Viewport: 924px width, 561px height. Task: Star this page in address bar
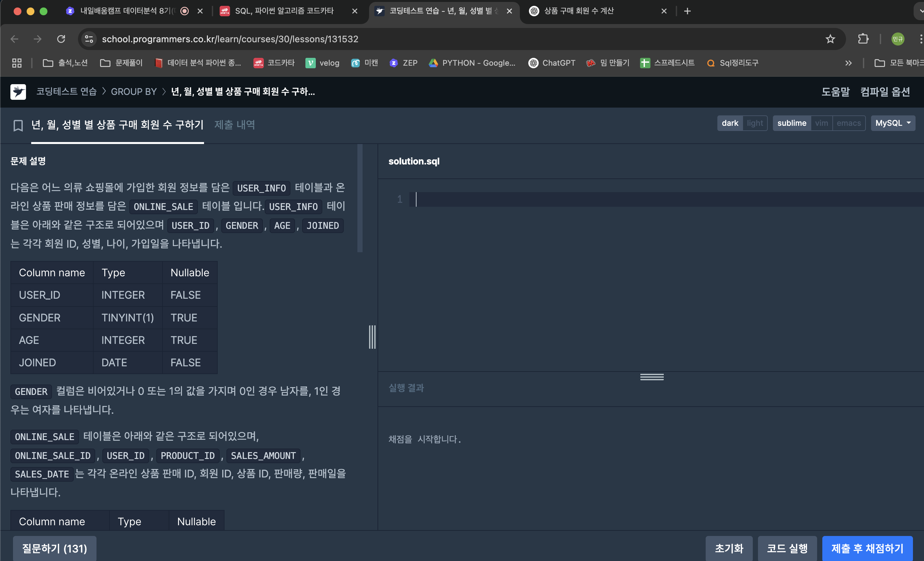(x=830, y=39)
